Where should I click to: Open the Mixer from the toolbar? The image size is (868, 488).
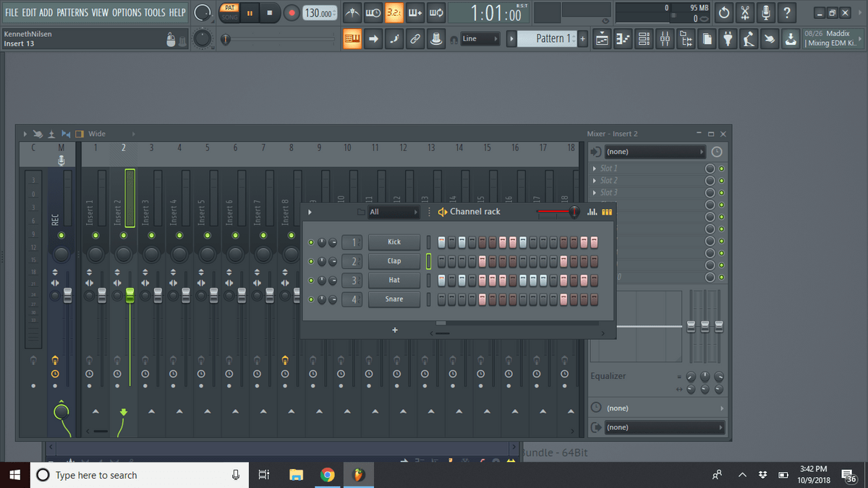pos(664,39)
